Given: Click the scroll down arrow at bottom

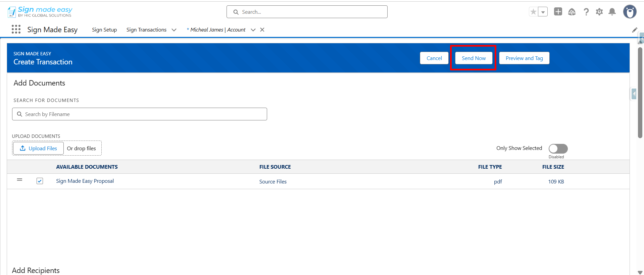Looking at the screenshot, I should click(x=640, y=272).
